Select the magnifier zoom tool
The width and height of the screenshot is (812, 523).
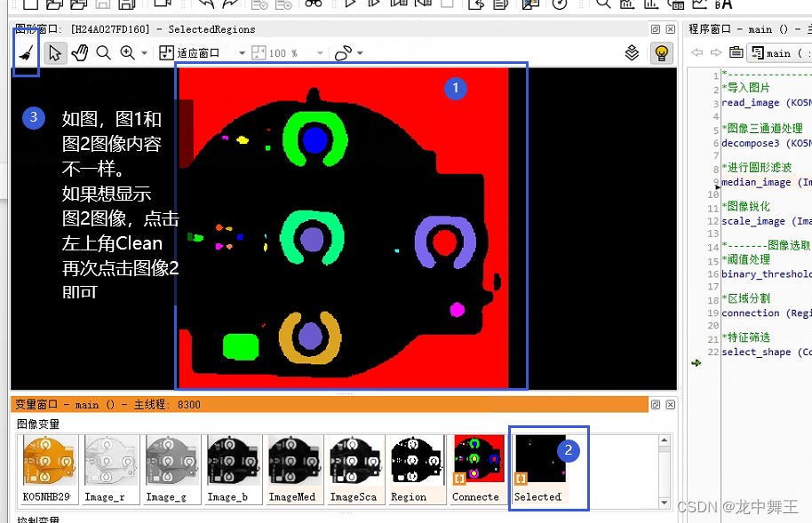101,52
